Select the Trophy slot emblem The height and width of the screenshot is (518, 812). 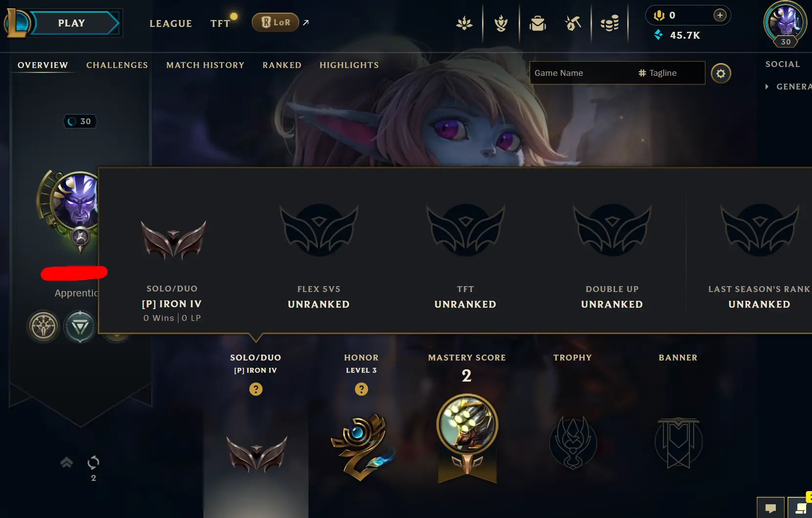pos(573,443)
